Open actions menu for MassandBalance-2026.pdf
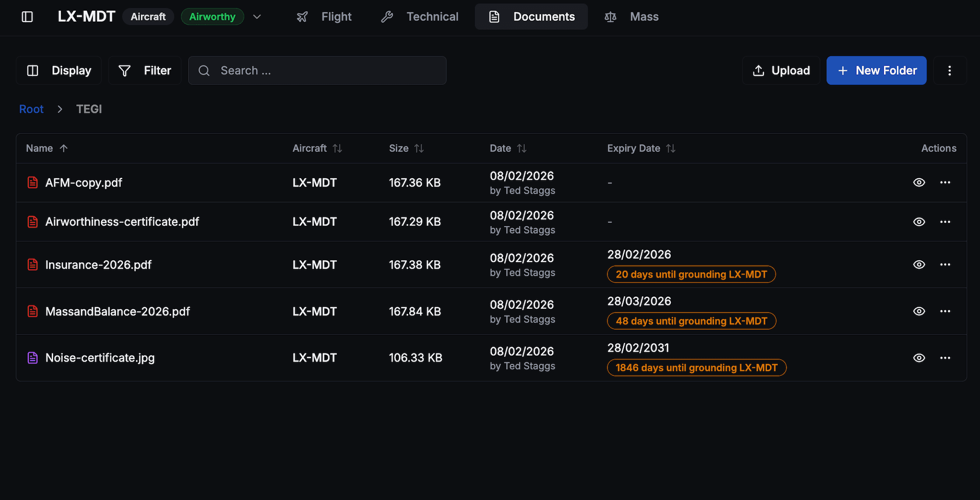The width and height of the screenshot is (980, 500). tap(945, 311)
